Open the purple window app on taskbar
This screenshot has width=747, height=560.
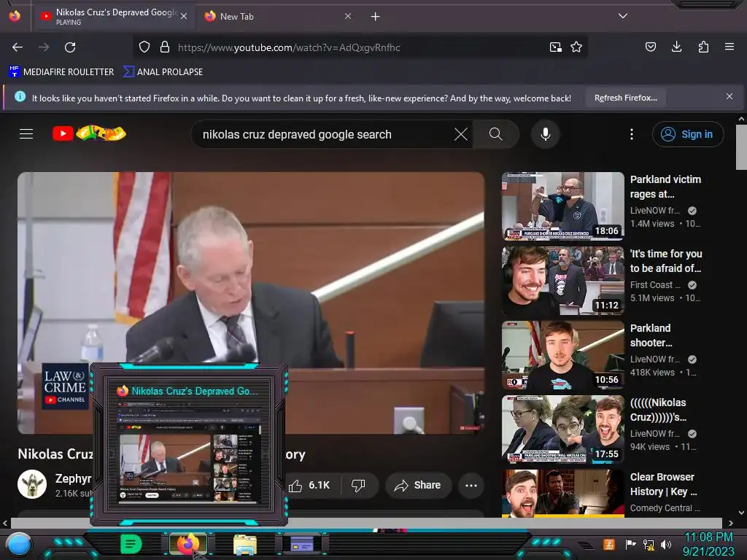tap(302, 544)
